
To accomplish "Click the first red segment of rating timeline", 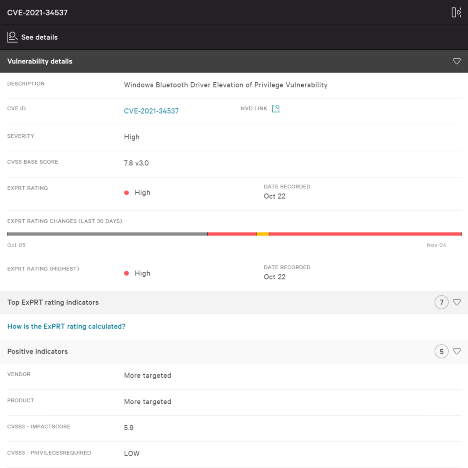I will click(232, 234).
